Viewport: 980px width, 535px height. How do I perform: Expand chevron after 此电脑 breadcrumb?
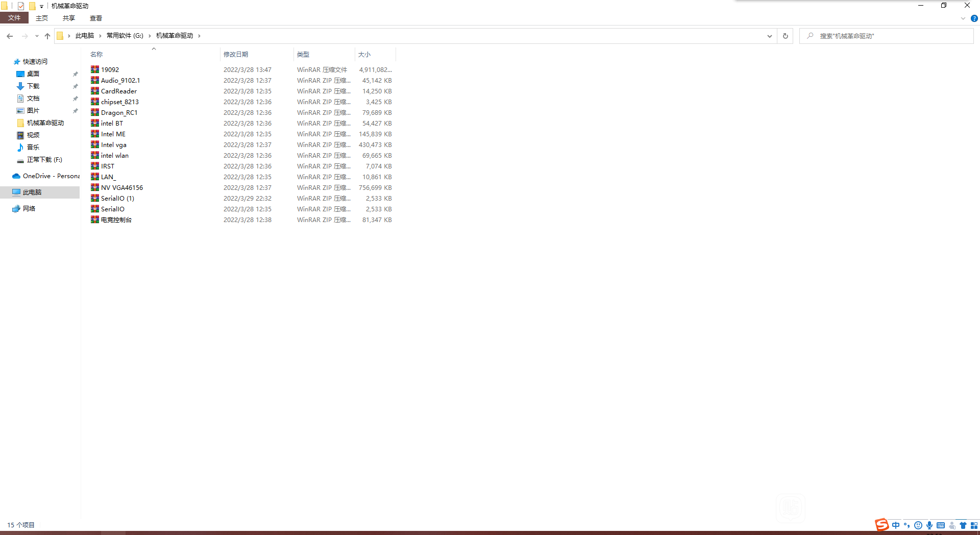[101, 36]
